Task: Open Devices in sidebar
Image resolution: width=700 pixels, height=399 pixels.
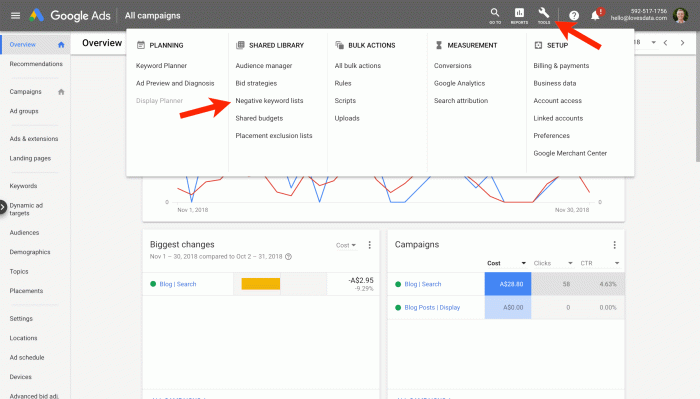Action: pyautogui.click(x=21, y=377)
